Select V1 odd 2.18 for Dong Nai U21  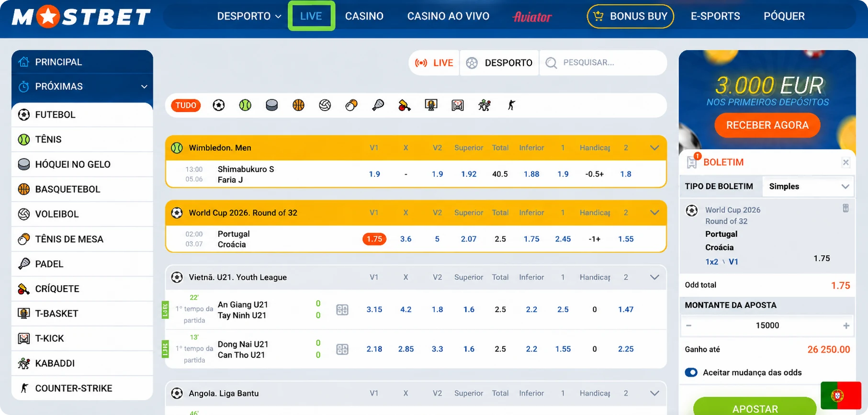[x=374, y=349]
